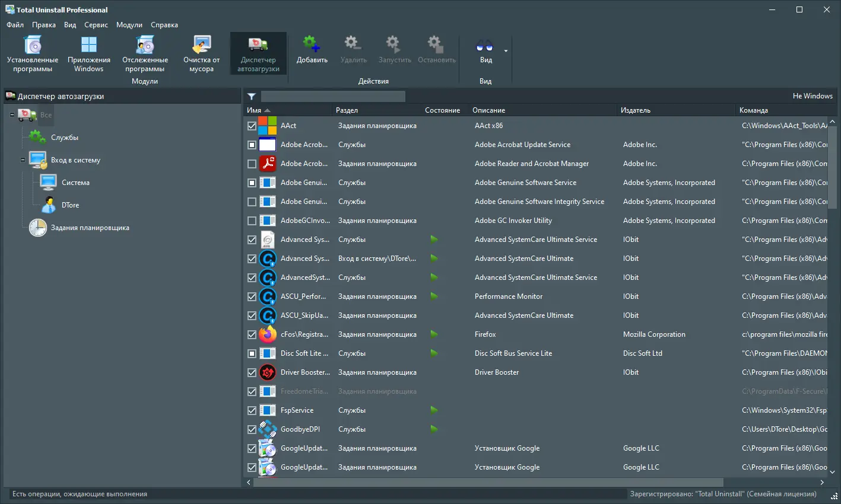Collapse the Вход в систему node

click(23, 160)
